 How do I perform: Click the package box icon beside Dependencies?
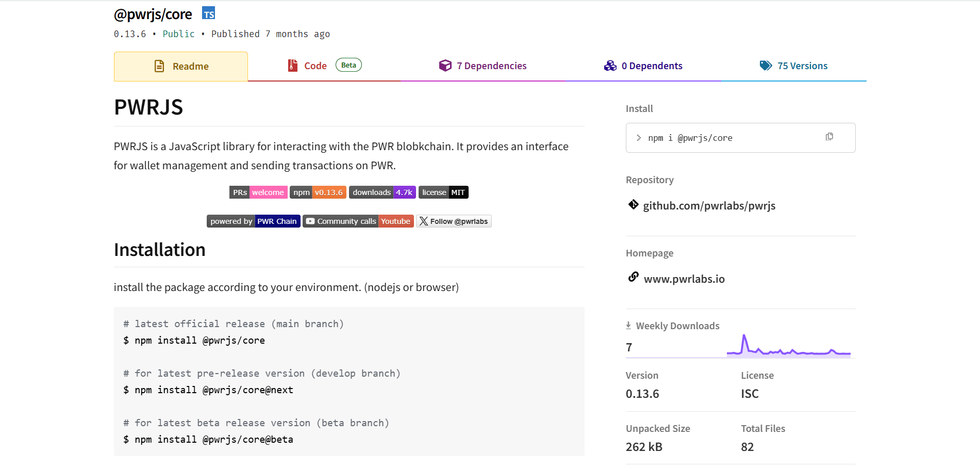(x=445, y=66)
